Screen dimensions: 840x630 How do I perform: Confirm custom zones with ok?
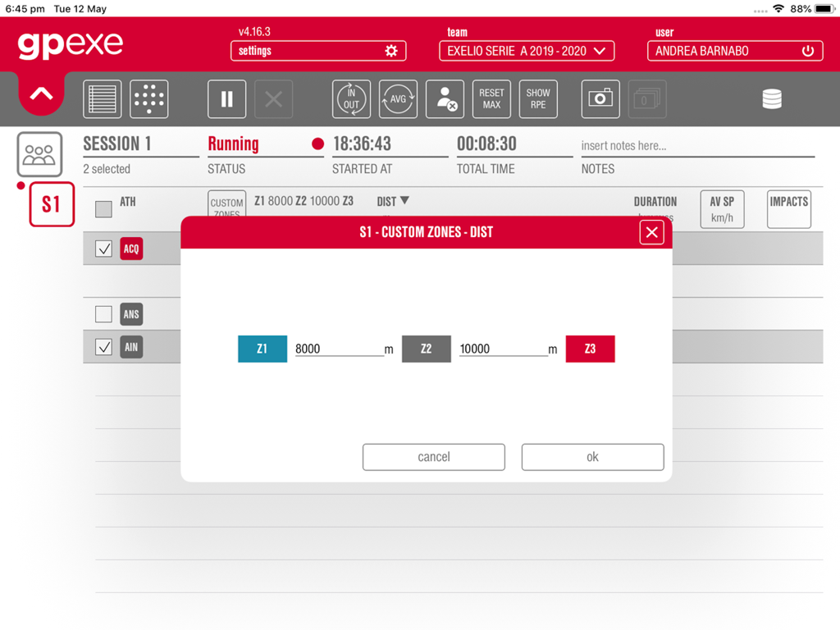[x=592, y=457]
